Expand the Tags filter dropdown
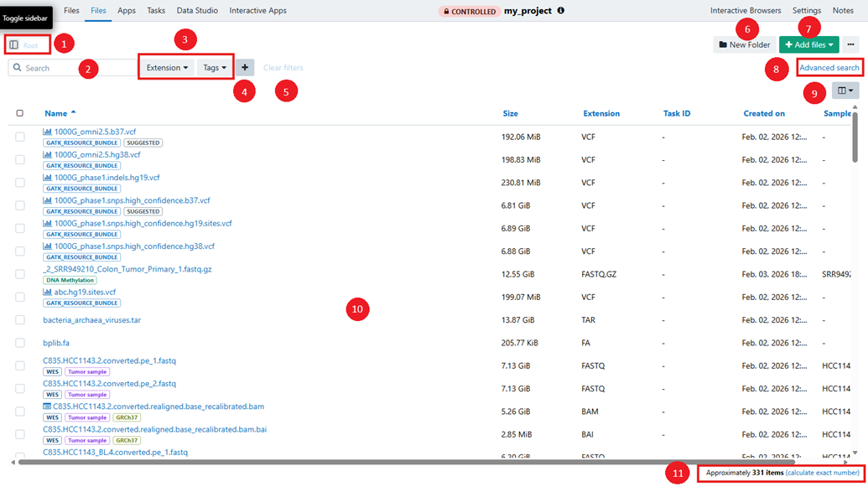868x487 pixels. pyautogui.click(x=212, y=68)
